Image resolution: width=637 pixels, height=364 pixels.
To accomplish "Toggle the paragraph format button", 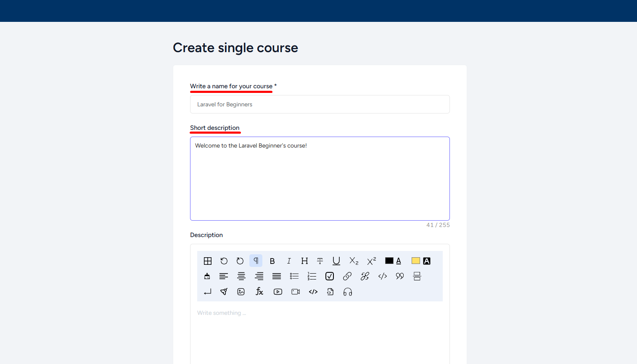I will coord(256,261).
